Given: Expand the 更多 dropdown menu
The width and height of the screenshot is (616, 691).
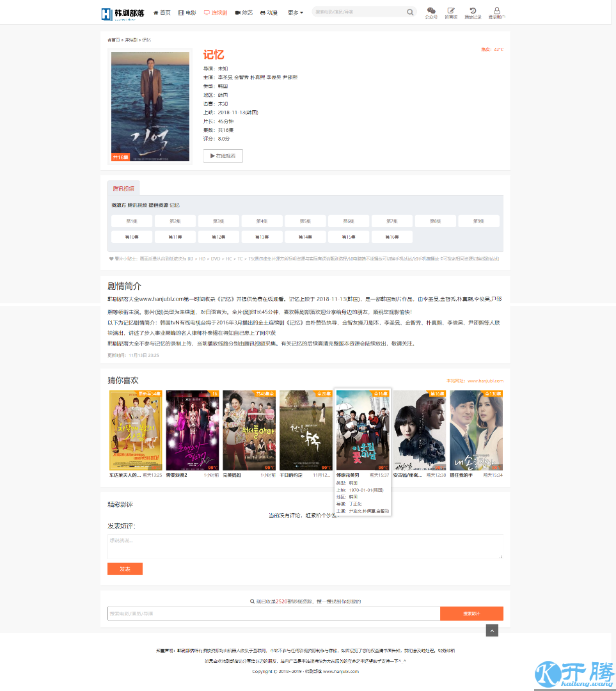Looking at the screenshot, I should 296,13.
